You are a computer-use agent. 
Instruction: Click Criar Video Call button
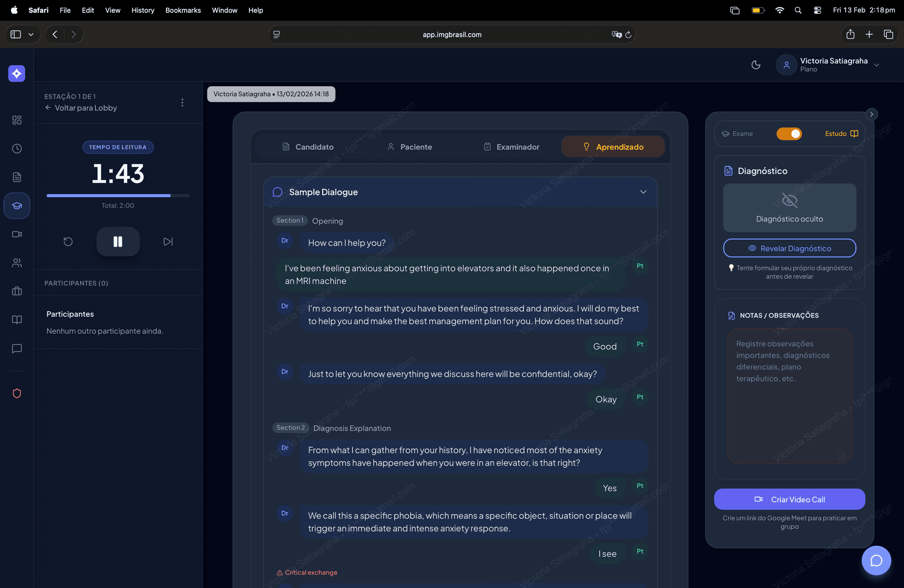[x=789, y=499]
